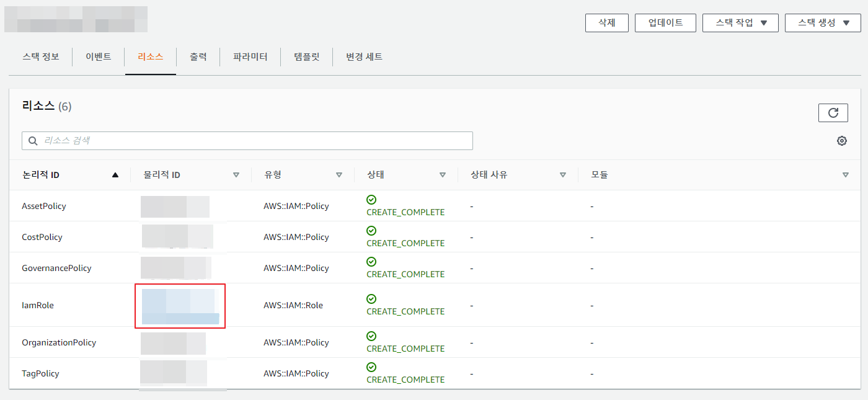Viewport: 868px width, 400px height.
Task: Click the filter triangle on 유형 column
Action: pos(339,175)
